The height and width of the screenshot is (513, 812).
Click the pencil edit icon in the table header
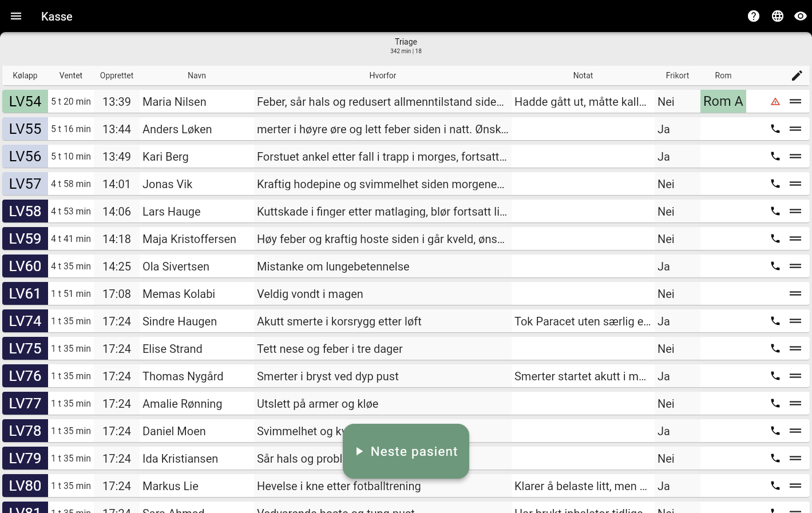click(x=797, y=75)
